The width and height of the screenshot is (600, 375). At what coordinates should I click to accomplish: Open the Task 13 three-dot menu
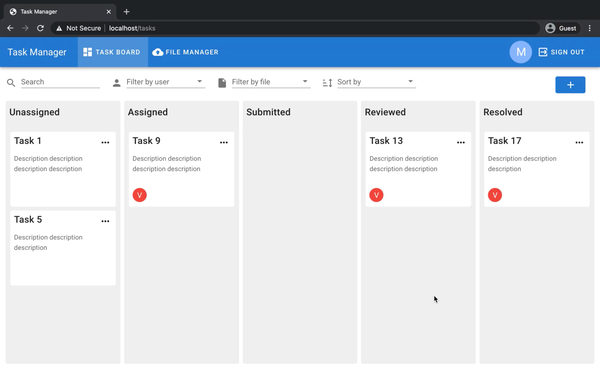pos(461,142)
